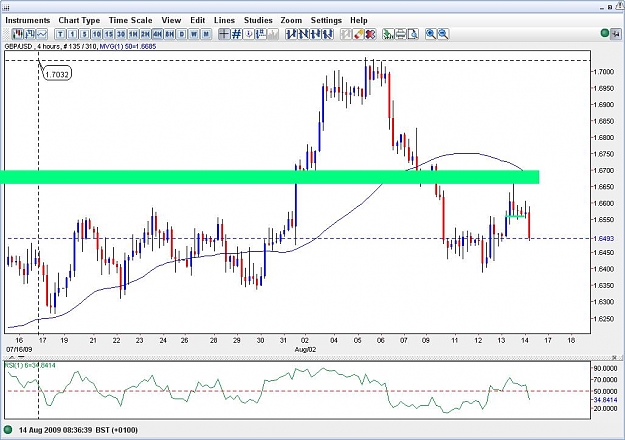The width and height of the screenshot is (625, 440).
Task: Click the zoom in magnifier
Action: pyautogui.click(x=430, y=34)
